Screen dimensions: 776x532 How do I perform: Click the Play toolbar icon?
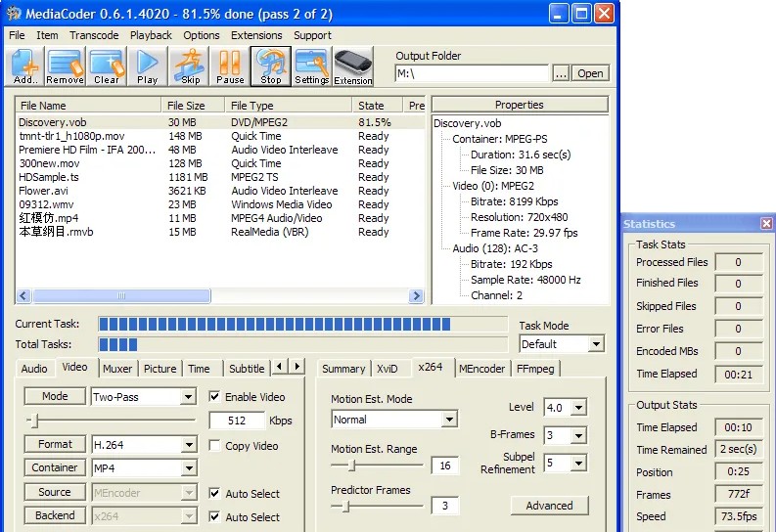click(147, 66)
